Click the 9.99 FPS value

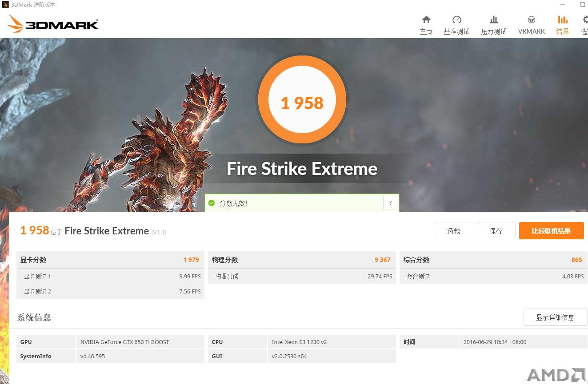point(190,276)
